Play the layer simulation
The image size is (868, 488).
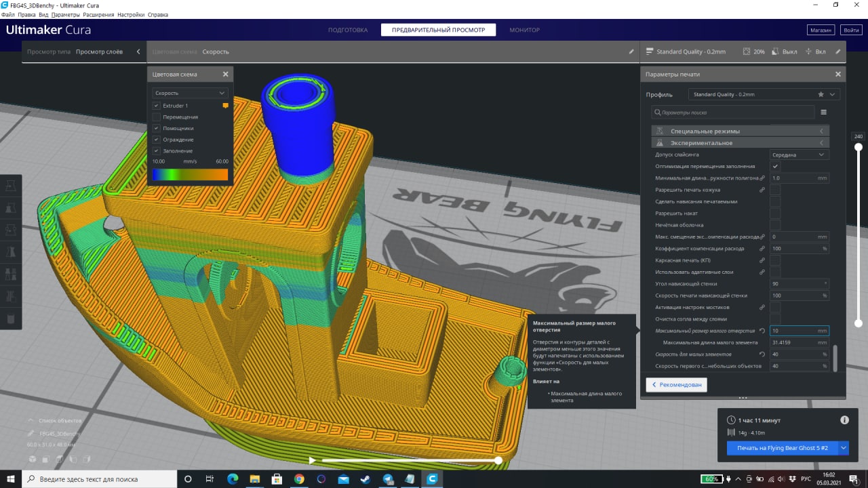tap(312, 460)
